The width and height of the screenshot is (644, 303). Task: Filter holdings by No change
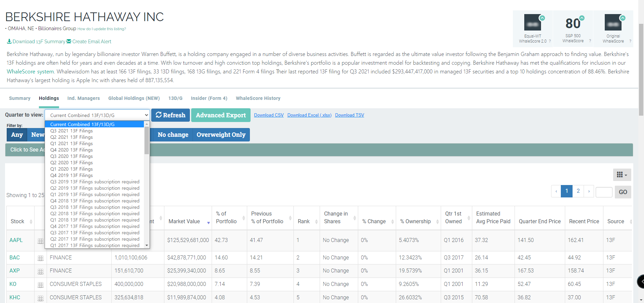click(173, 135)
